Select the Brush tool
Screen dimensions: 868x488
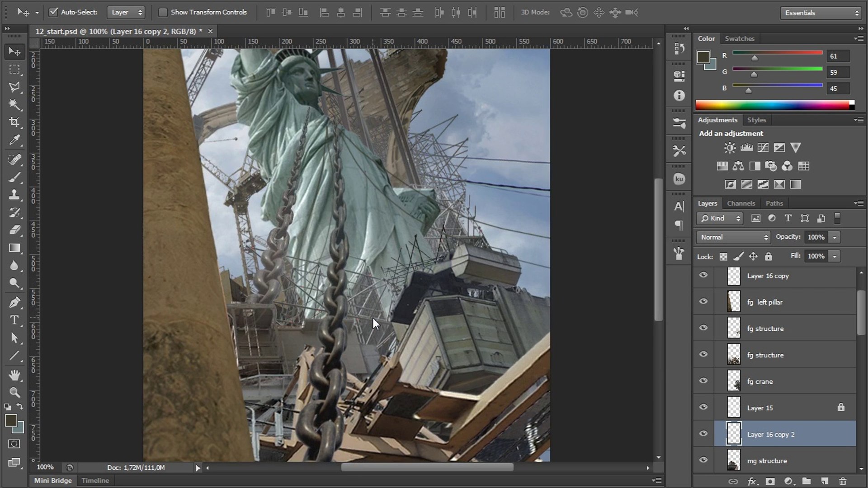tap(14, 177)
